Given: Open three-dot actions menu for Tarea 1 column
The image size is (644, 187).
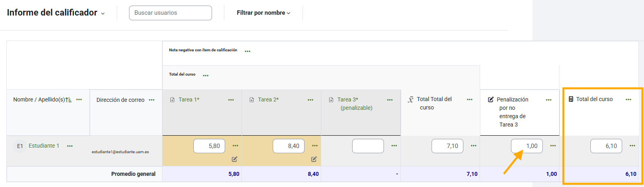Looking at the screenshot, I should click(x=231, y=100).
